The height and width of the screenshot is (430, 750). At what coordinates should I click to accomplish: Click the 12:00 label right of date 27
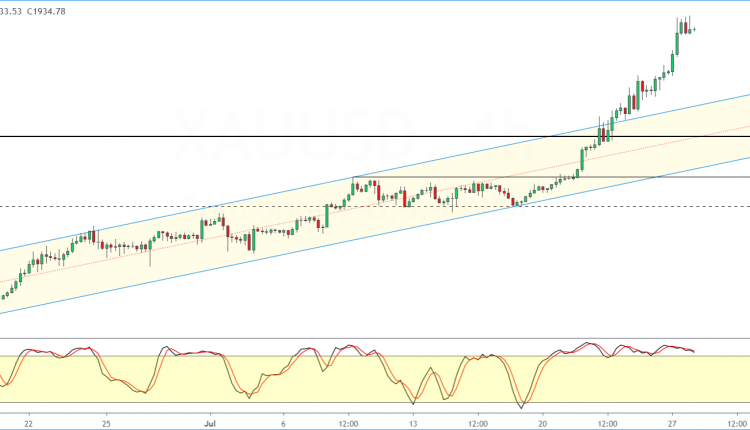point(733,422)
